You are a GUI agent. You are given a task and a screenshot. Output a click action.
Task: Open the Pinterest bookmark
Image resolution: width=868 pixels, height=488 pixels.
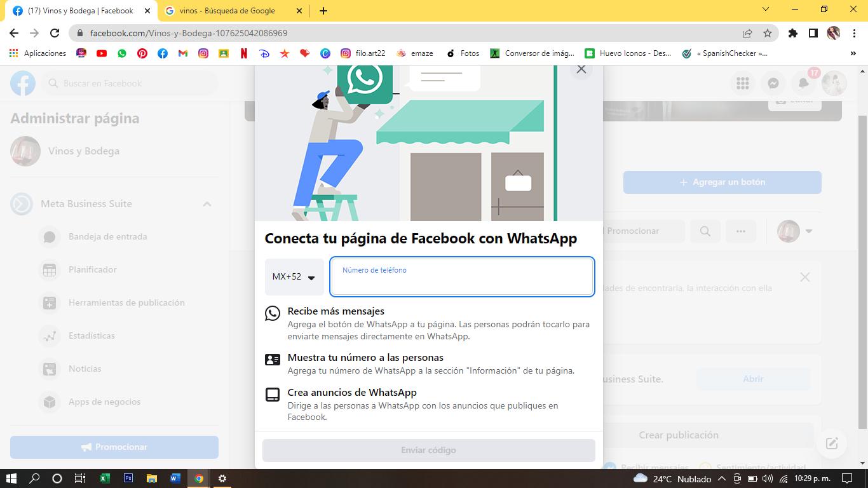pos(142,53)
